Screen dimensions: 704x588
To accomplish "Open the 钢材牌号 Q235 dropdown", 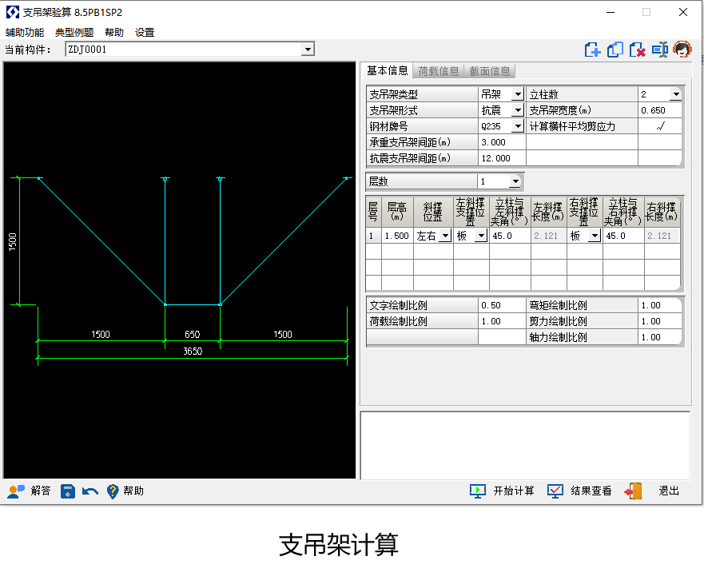I will [x=517, y=126].
